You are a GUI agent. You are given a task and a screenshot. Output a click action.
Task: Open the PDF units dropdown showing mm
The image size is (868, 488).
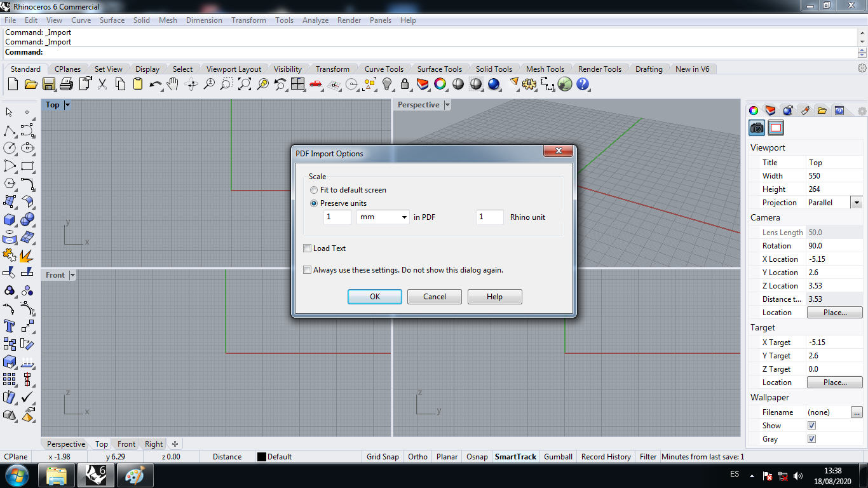[x=383, y=217]
